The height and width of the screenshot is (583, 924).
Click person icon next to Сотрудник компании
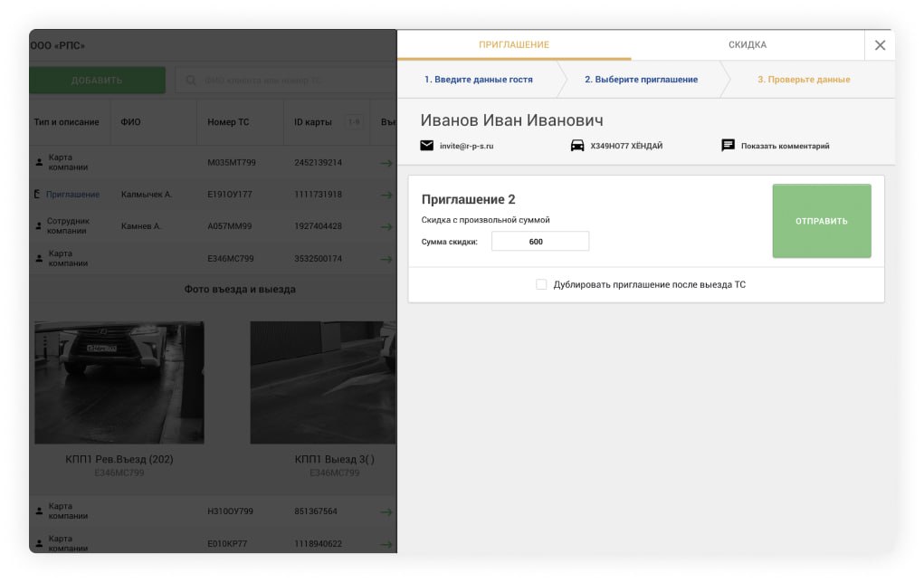click(x=39, y=226)
